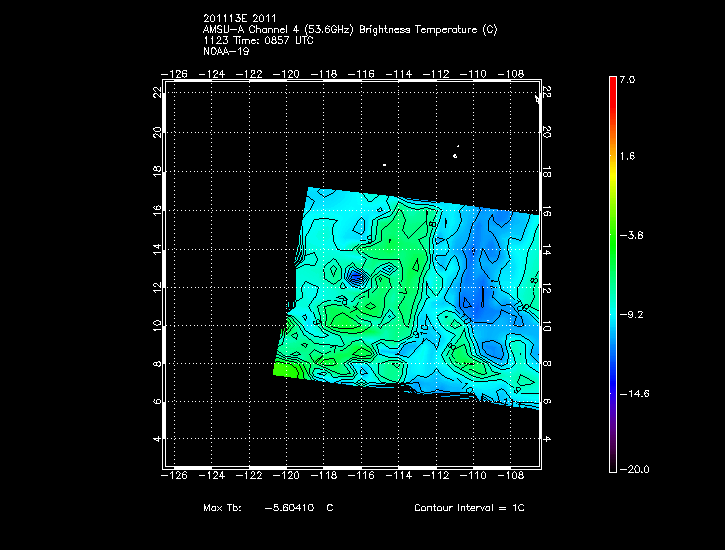Image resolution: width=725 pixels, height=550 pixels.
Task: Click the storm eye concentric contours
Action: 356,276
